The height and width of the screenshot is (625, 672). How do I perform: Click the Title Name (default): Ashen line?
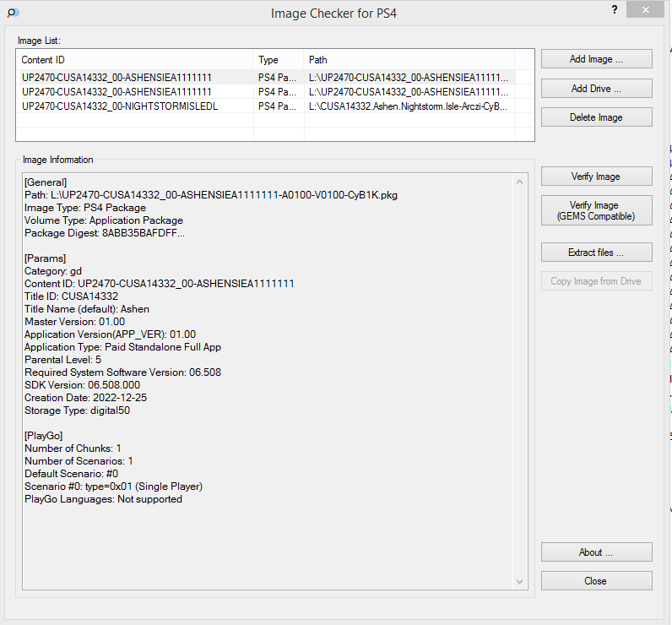87,309
